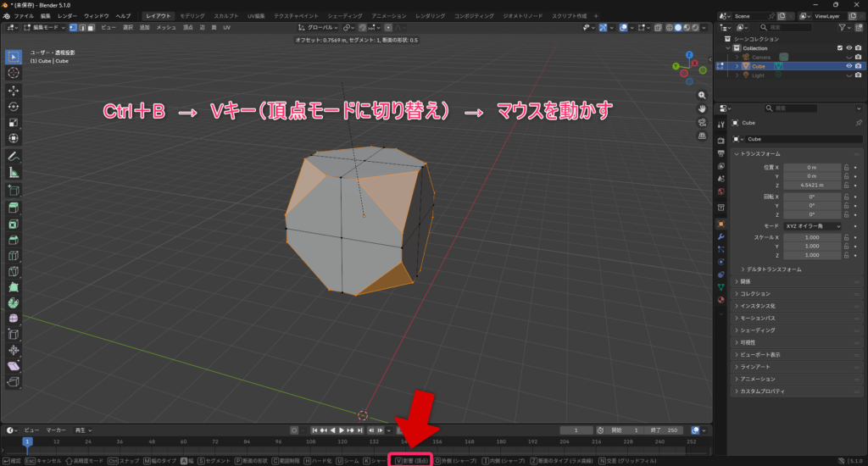Expand the Camera item in outliner
The width and height of the screenshot is (868, 466).
click(x=736, y=57)
